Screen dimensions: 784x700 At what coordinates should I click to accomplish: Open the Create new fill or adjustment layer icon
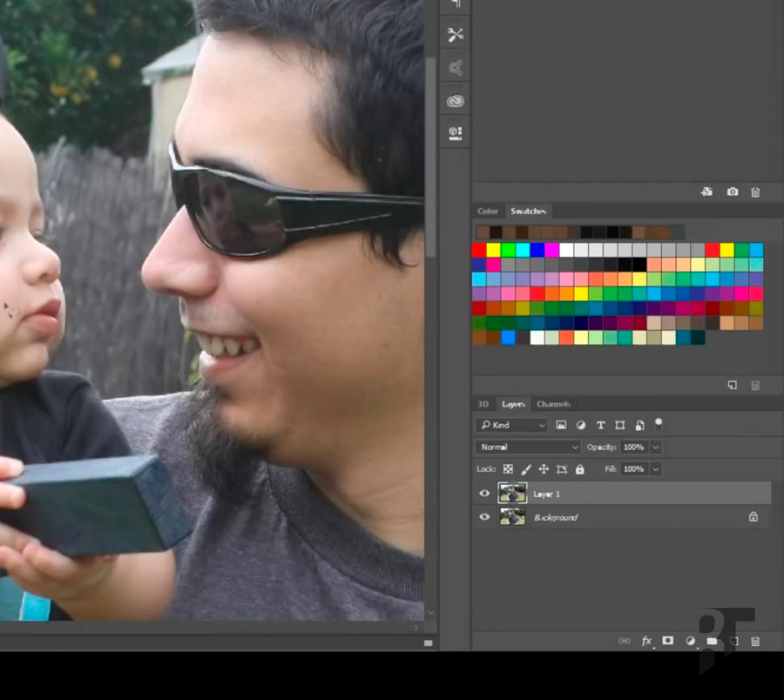690,641
